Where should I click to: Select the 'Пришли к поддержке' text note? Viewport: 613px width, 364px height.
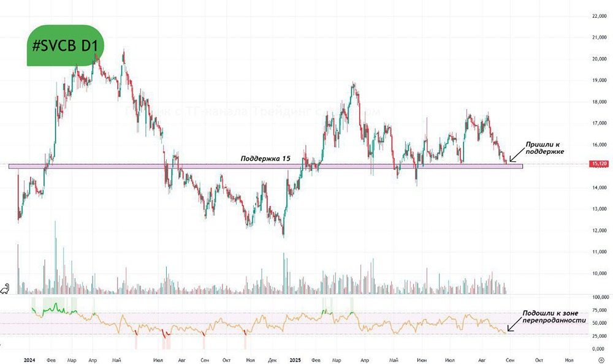(544, 148)
